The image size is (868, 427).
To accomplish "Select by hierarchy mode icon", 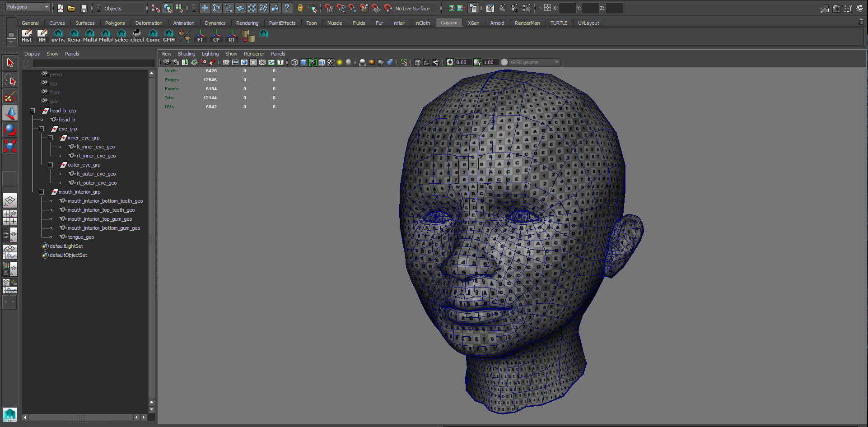I will [x=156, y=8].
